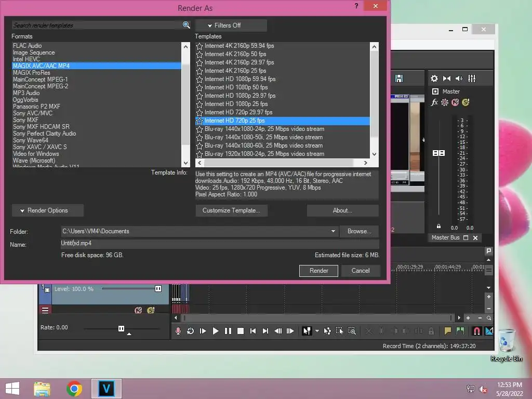Select MAGIX ProRes format
This screenshot has height=399, width=532.
click(x=32, y=73)
